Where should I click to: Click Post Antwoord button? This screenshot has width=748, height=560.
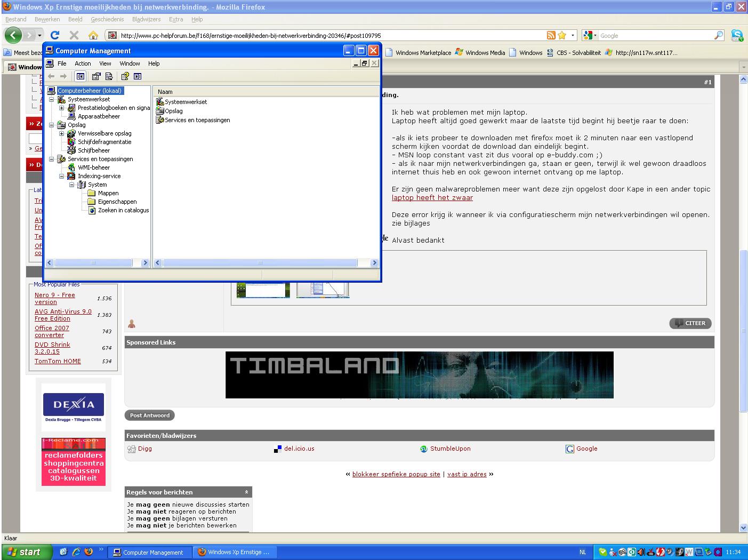click(x=150, y=415)
